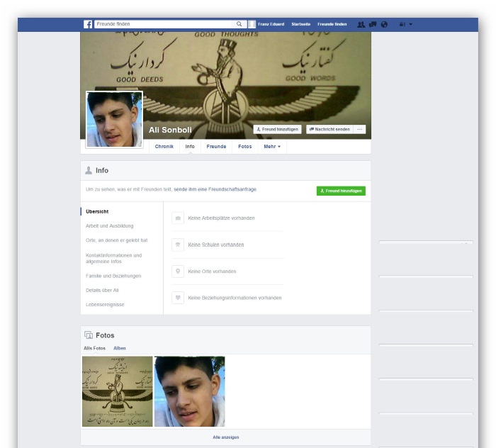Switch to the Alben tab
This screenshot has width=496, height=448.
(x=120, y=348)
